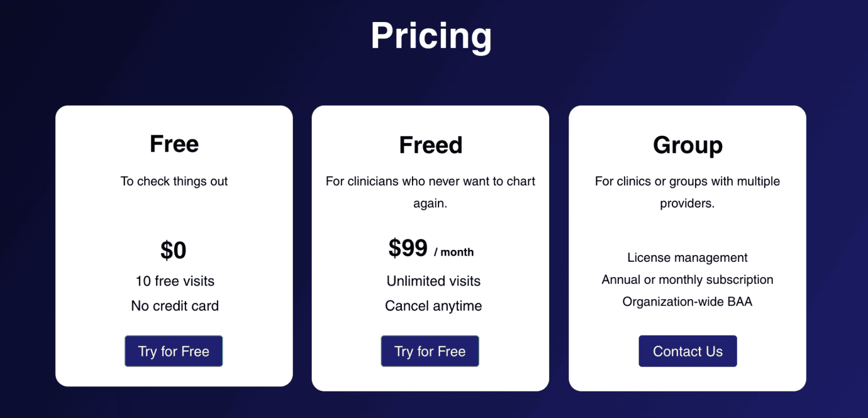This screenshot has height=418, width=868.
Task: Click the "For clinics or groups" description
Action: 687,192
